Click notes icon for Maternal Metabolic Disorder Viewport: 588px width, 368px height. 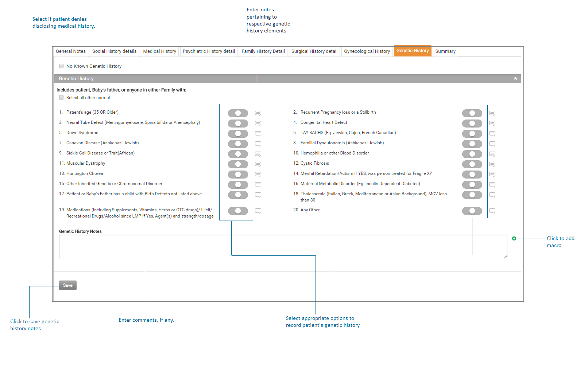492,185
